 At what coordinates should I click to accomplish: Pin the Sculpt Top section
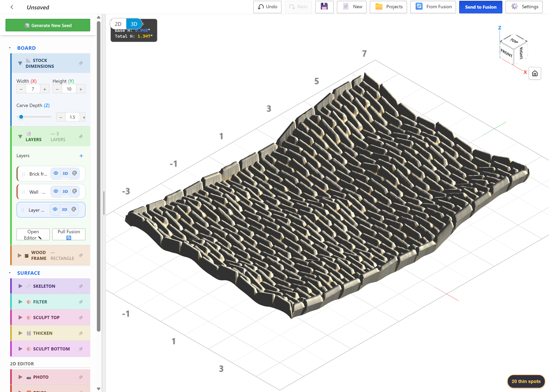coord(81,318)
